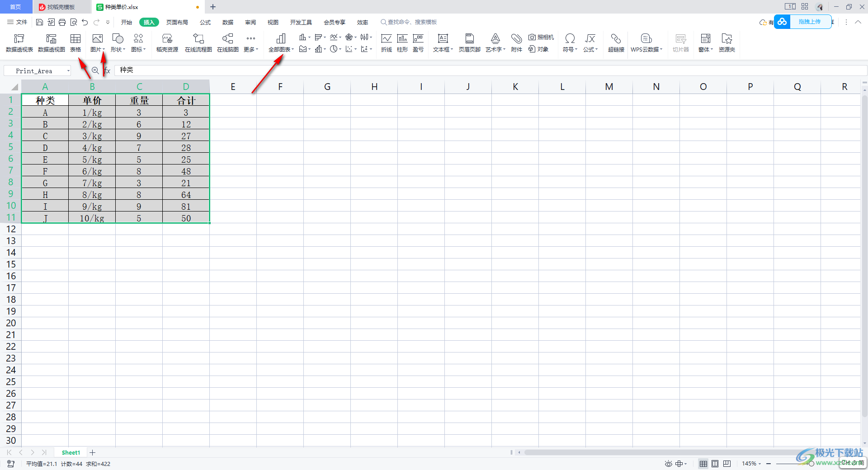Insert an 附件 attachment
Viewport: 868px width, 470px height.
click(x=517, y=43)
